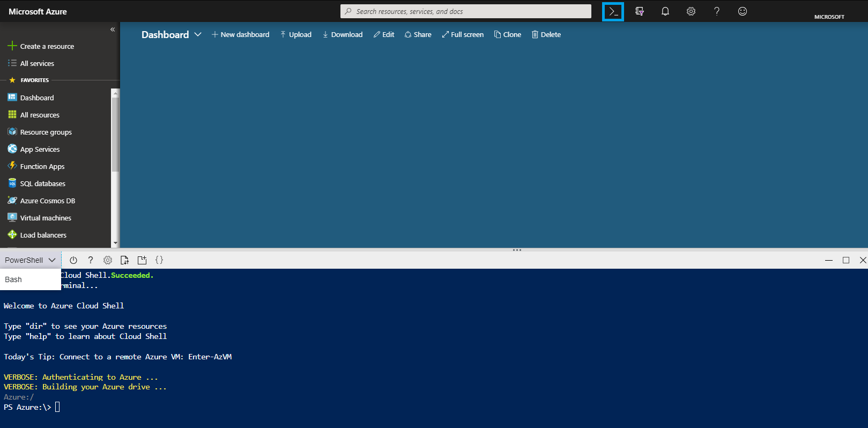Click the Microsoft Azure logo text
This screenshot has height=428, width=868.
[38, 11]
